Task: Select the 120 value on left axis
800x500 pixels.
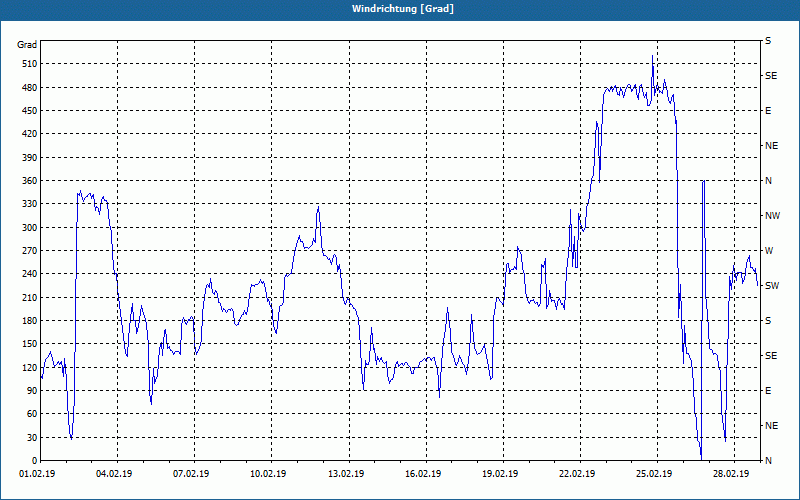Action: (x=30, y=367)
